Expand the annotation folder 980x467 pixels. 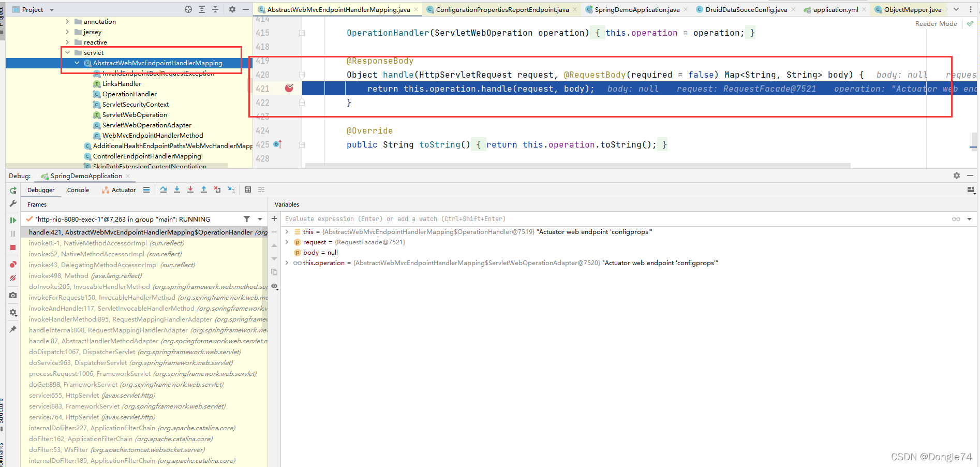[67, 21]
